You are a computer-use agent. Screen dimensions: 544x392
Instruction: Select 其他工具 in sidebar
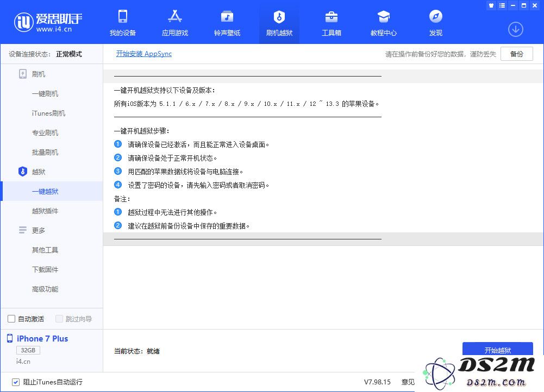pos(45,250)
